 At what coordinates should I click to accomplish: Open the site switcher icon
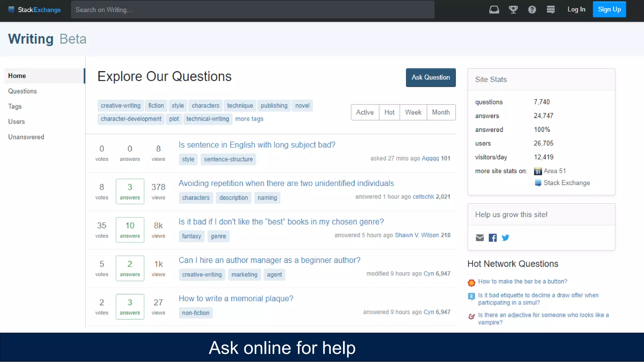click(551, 10)
